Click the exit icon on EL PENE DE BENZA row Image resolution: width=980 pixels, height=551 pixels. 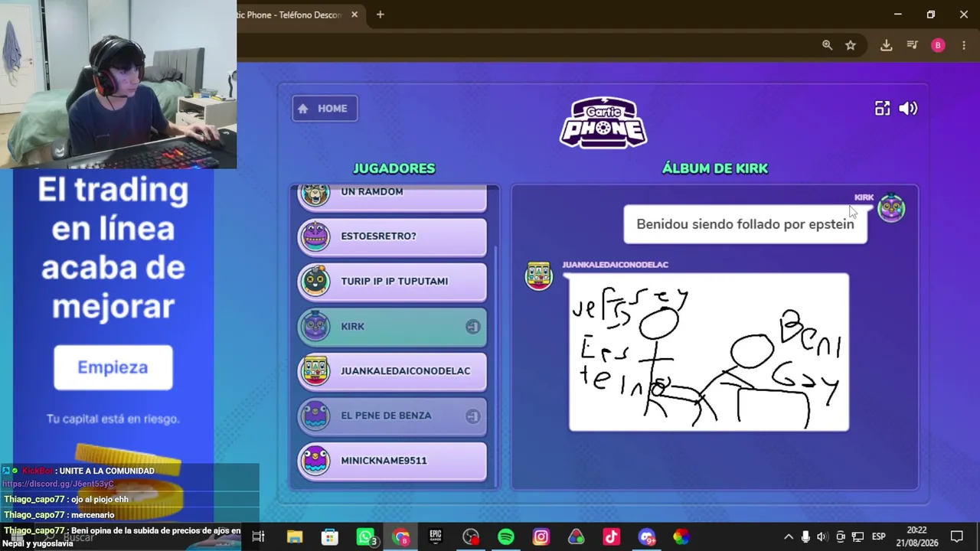(472, 416)
